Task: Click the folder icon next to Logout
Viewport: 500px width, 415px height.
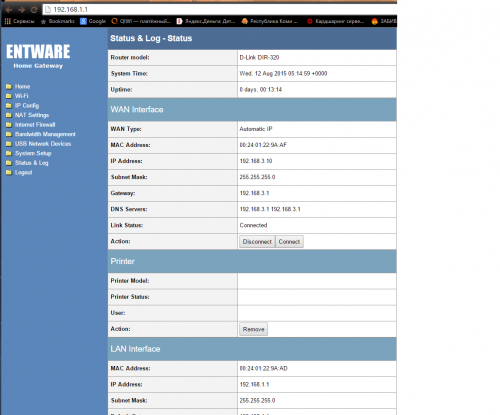Action: pos(9,173)
